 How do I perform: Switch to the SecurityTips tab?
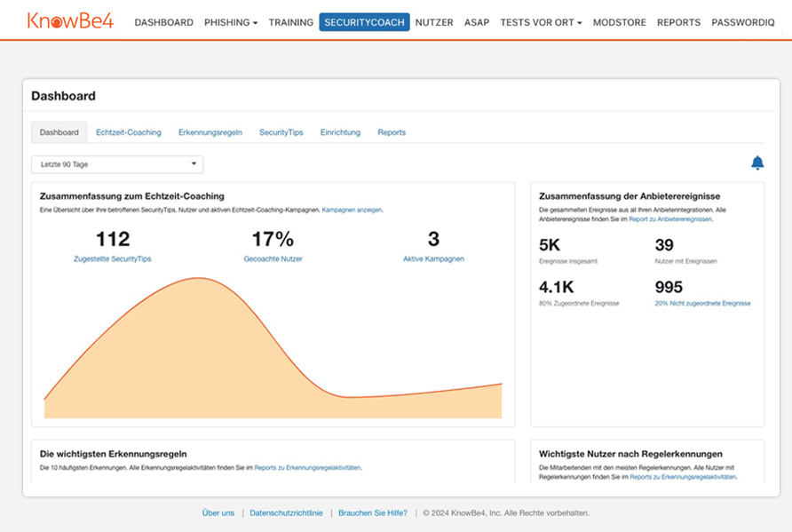(x=281, y=132)
